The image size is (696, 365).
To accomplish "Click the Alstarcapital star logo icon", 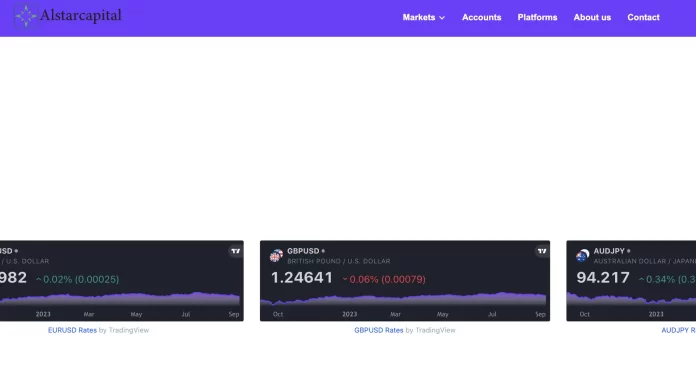I will [x=26, y=16].
